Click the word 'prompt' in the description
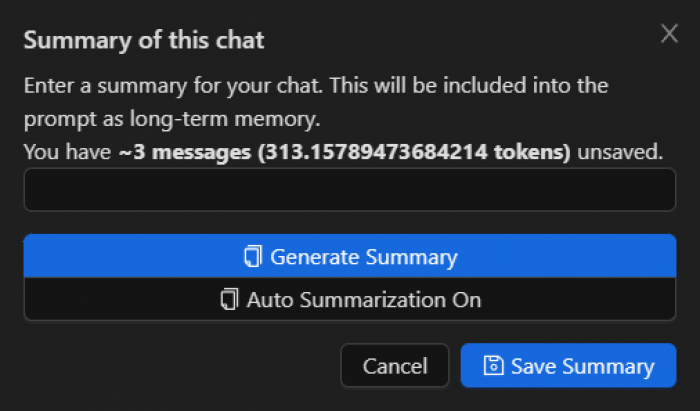Image resolution: width=700 pixels, height=411 pixels. [x=55, y=120]
